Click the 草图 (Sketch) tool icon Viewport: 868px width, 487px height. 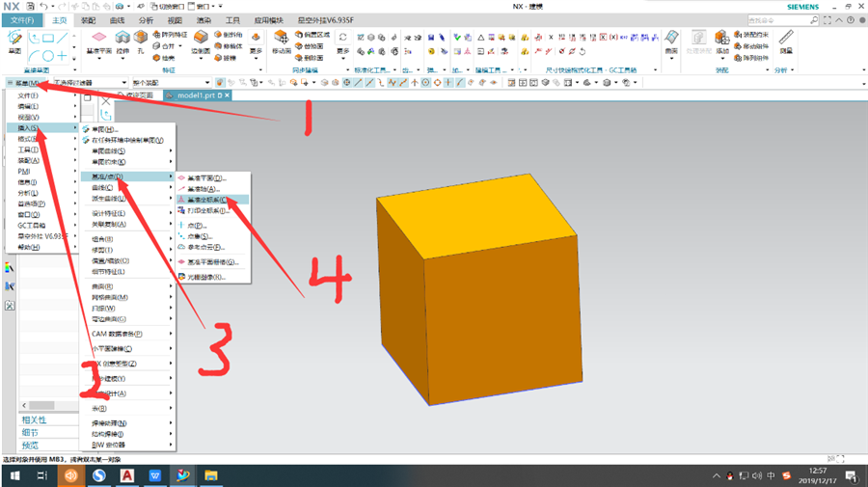(14, 39)
